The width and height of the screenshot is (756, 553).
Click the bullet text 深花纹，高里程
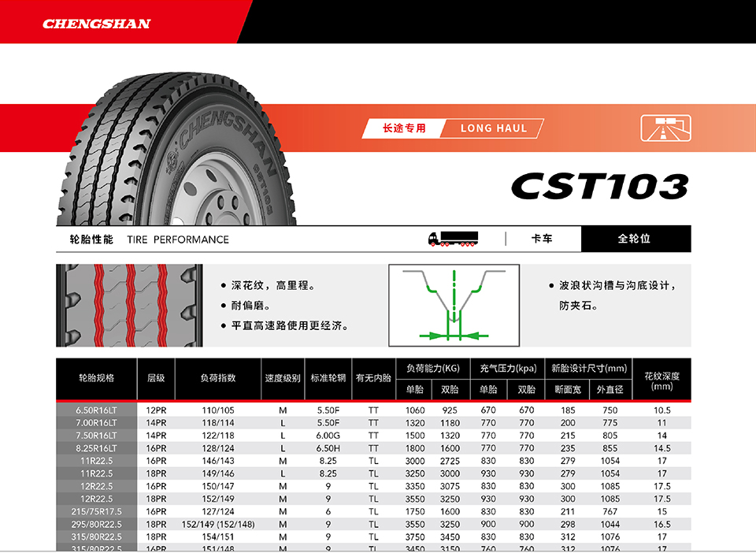[273, 285]
